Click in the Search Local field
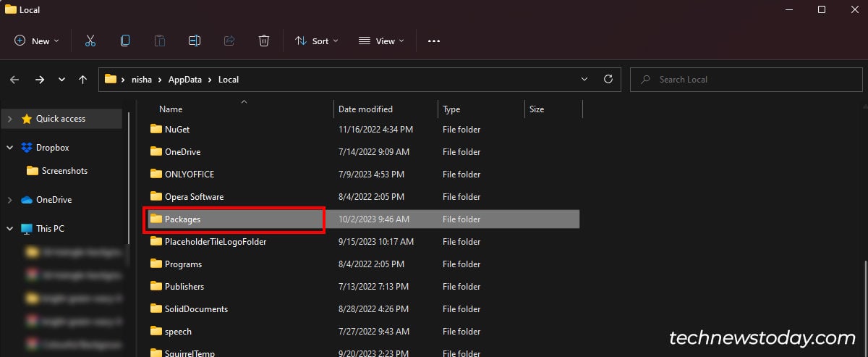Screen dimensions: 868x357 [746, 80]
